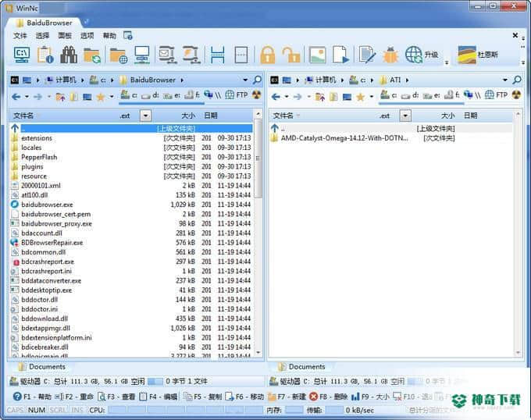Expand right panel path history dropdown
The image size is (531, 420).
coord(505,80)
